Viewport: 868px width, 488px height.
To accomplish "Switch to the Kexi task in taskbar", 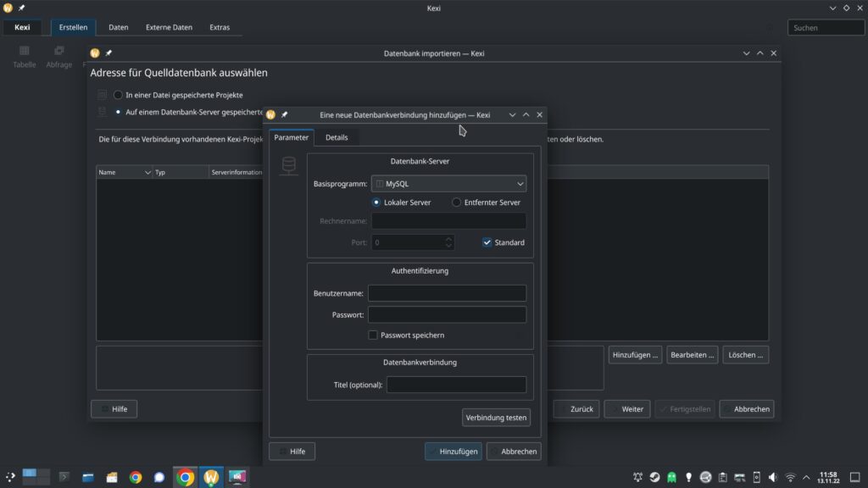I will coord(211,477).
